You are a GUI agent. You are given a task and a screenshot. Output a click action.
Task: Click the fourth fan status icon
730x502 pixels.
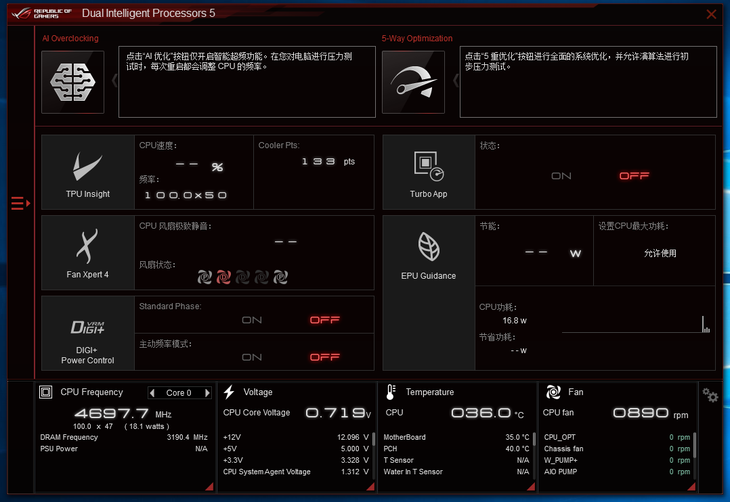[262, 277]
